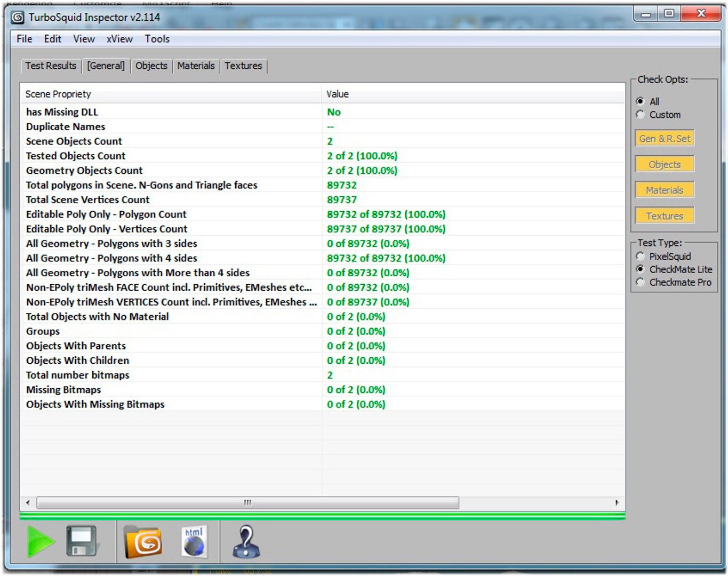Click the green progress bar

(322, 516)
